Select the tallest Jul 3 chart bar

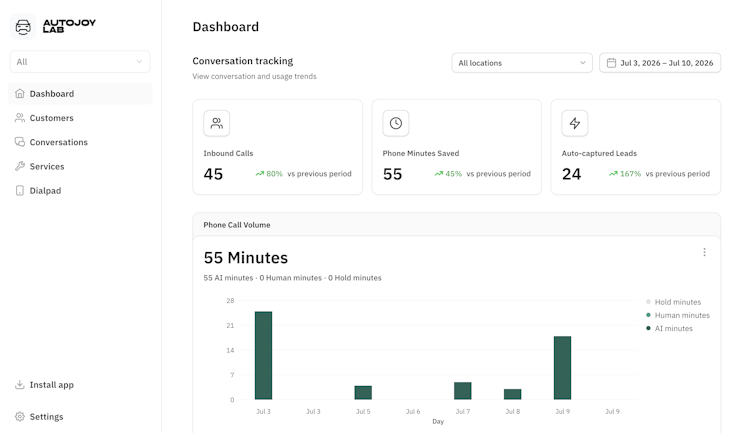[264, 355]
